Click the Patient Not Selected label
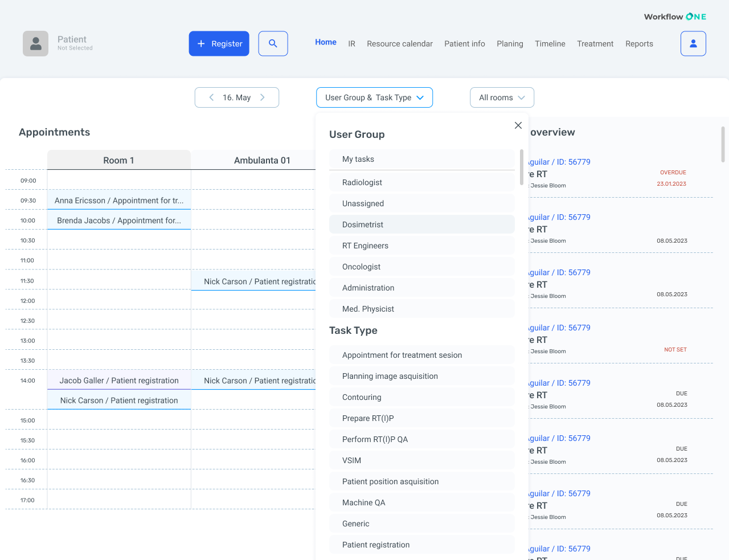Screen dimensions: 729x560 click(x=75, y=43)
